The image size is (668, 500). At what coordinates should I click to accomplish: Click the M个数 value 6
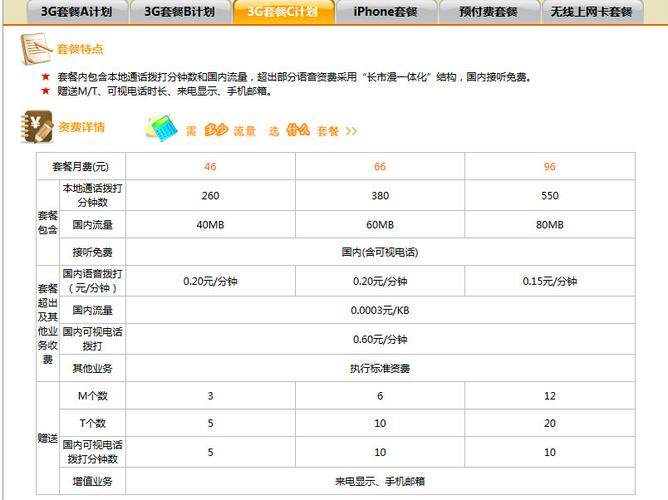tap(380, 396)
